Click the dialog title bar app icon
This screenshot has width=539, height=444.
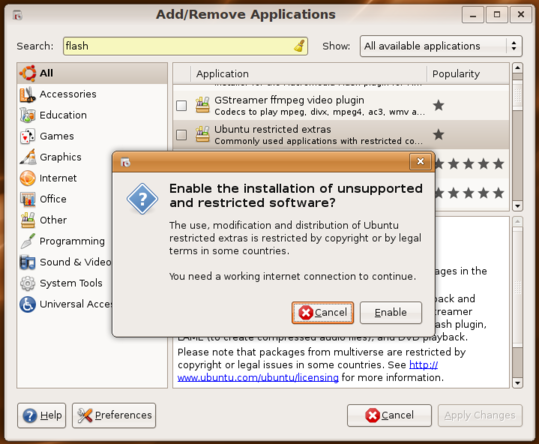pyautogui.click(x=125, y=162)
